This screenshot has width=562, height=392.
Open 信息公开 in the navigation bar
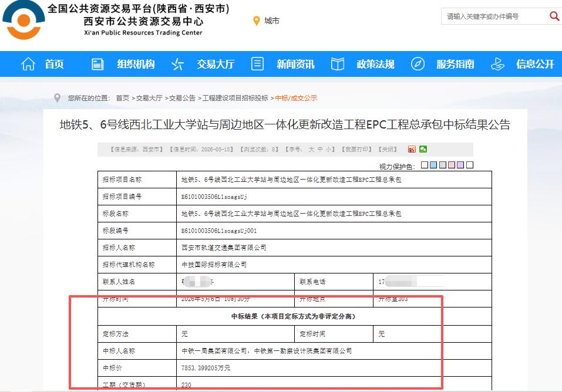[x=536, y=64]
